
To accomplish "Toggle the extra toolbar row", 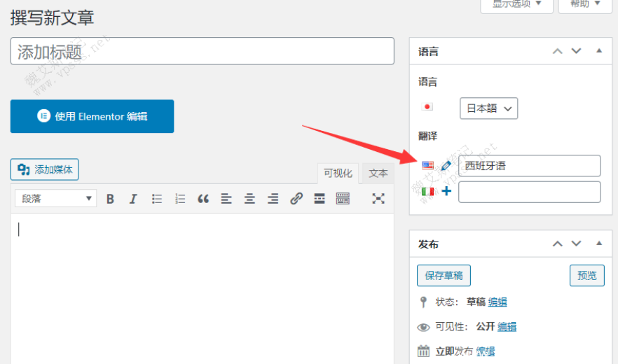I will point(343,199).
